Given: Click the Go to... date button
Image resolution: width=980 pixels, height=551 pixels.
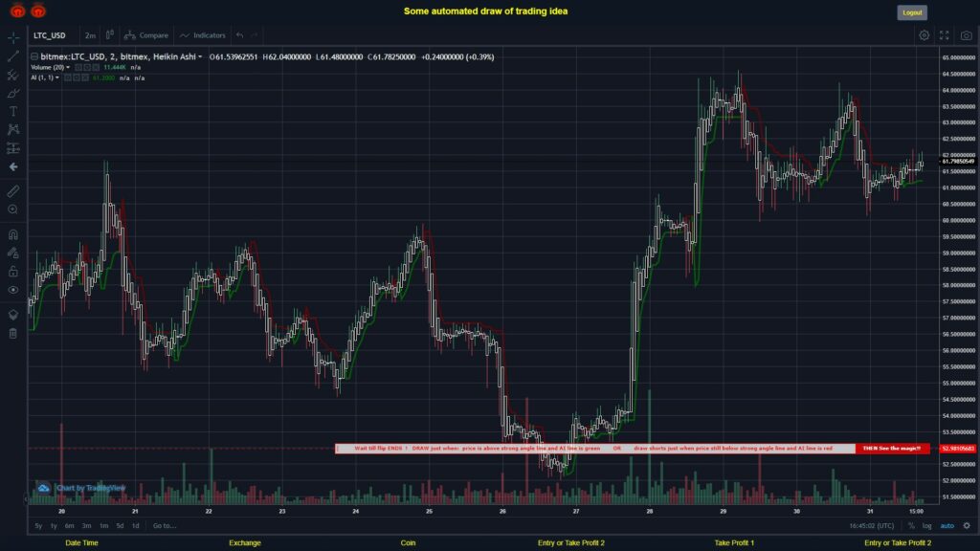Looking at the screenshot, I should (165, 526).
